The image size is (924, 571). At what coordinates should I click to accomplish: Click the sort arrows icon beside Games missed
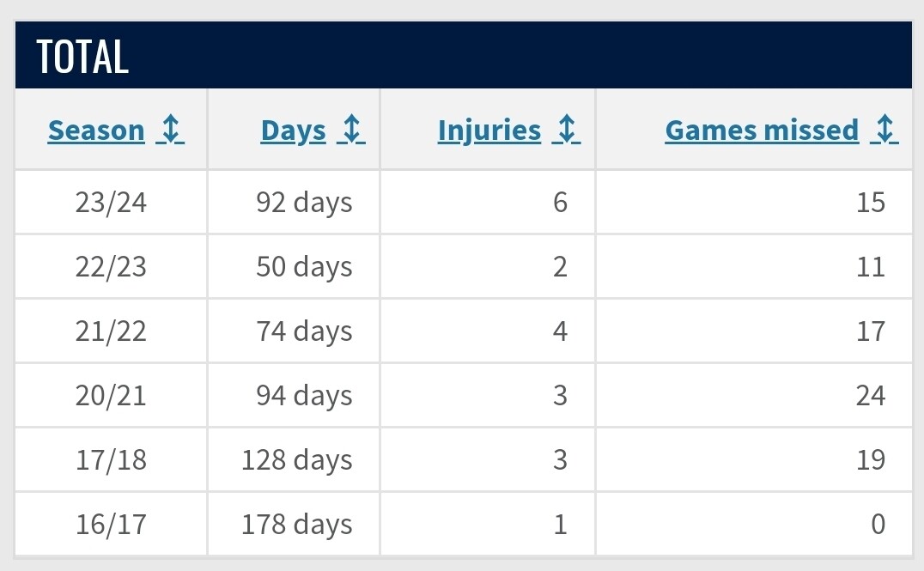(884, 131)
